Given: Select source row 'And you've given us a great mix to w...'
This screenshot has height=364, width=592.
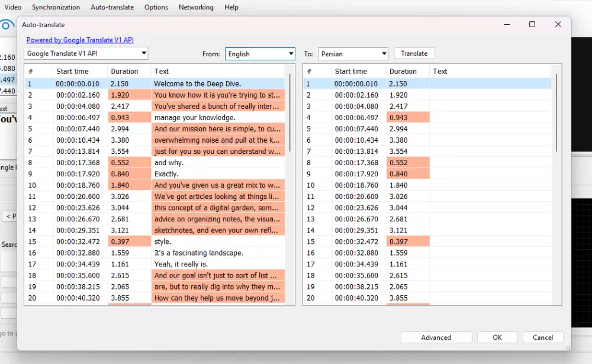Looking at the screenshot, I should pyautogui.click(x=155, y=185).
